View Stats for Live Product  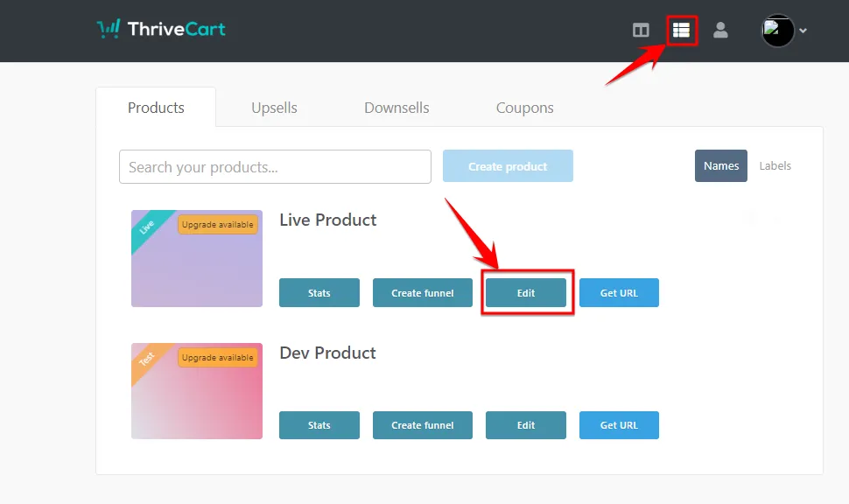(319, 293)
